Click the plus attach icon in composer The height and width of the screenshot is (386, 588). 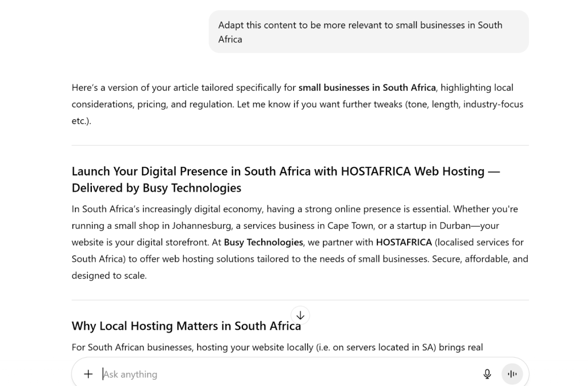[x=88, y=374]
